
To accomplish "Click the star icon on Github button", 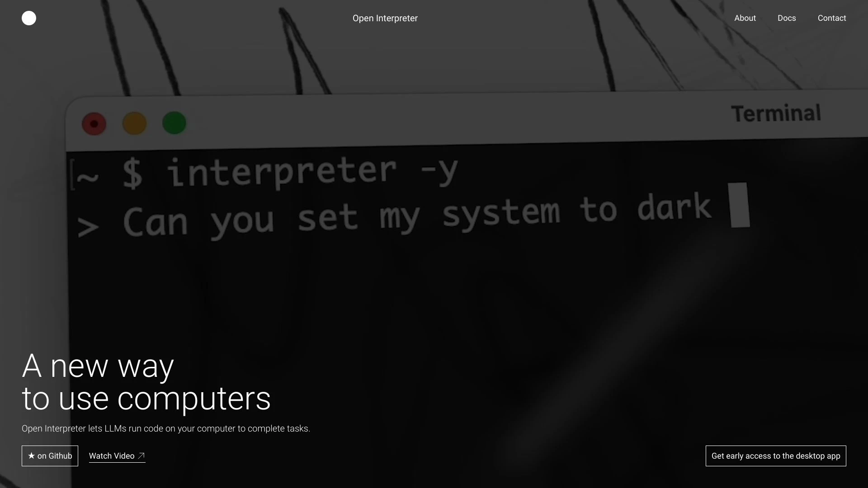I will 30,455.
